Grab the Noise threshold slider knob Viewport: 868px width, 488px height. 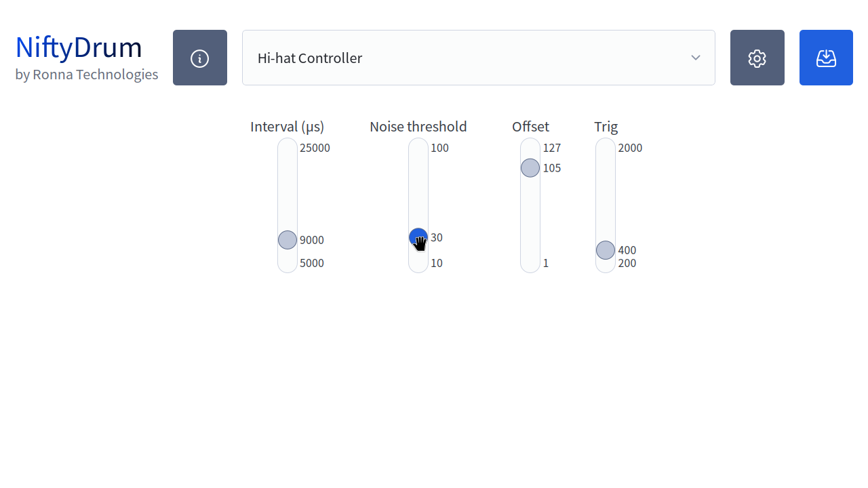click(x=418, y=237)
